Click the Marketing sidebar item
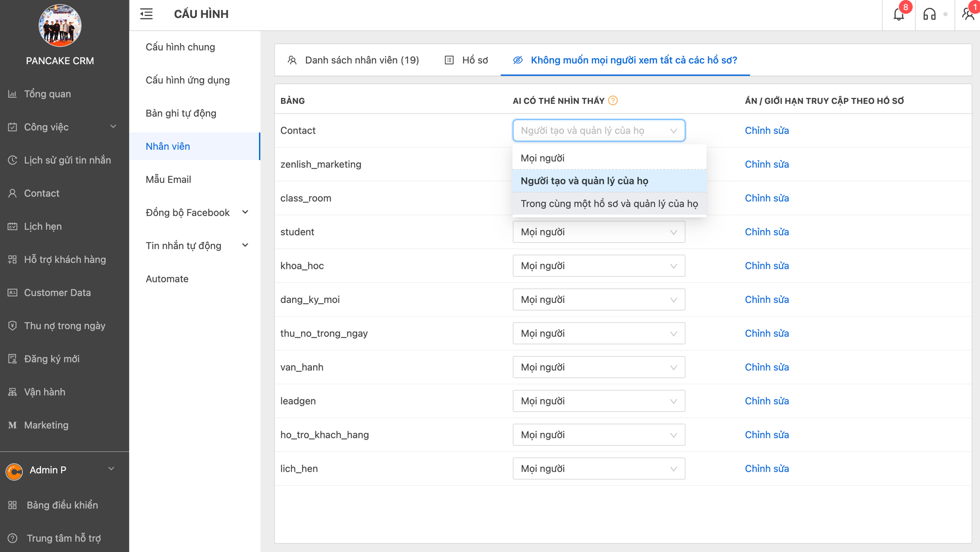Viewport: 980px width, 552px height. click(x=46, y=425)
